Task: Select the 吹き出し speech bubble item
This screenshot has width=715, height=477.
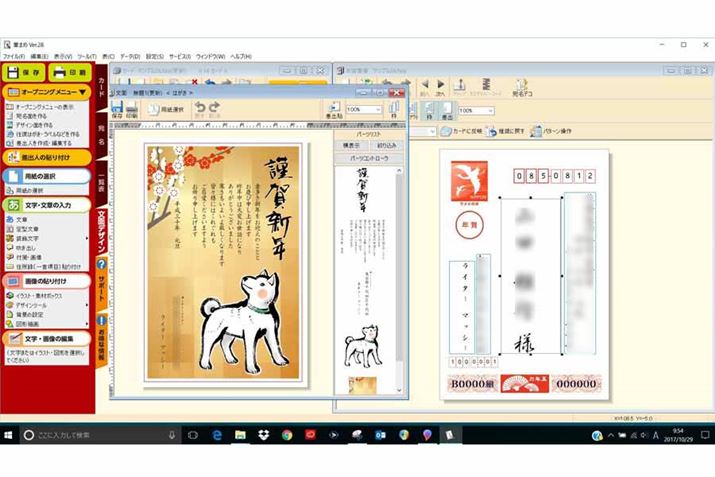Action: click(26, 248)
